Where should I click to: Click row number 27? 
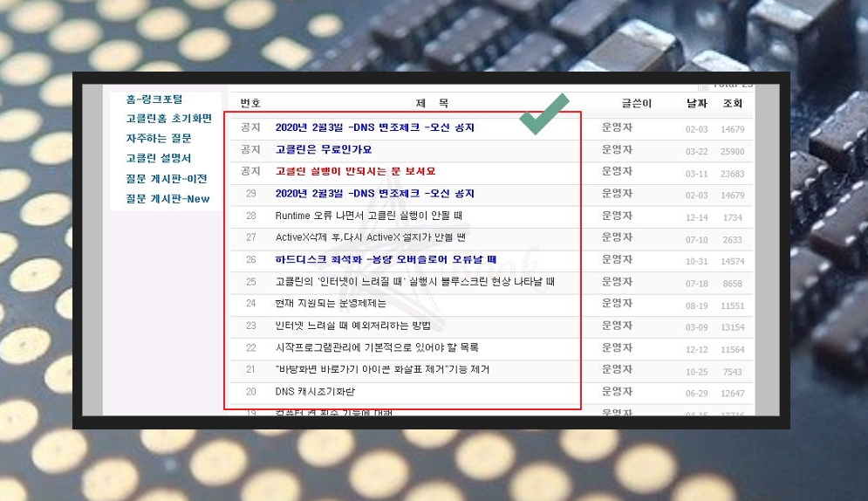click(250, 237)
